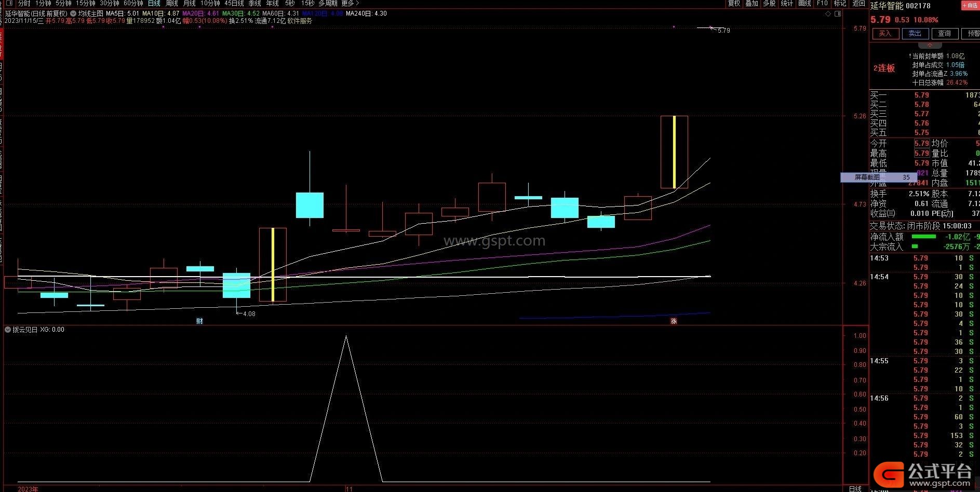Screen dimensions: 980x492
Task: Open F10 company information
Action: [822, 3]
